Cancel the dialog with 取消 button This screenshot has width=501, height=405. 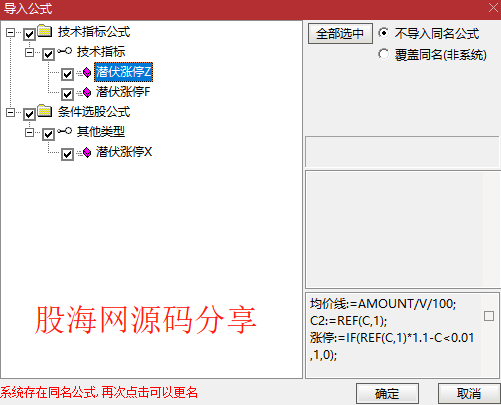click(x=469, y=394)
